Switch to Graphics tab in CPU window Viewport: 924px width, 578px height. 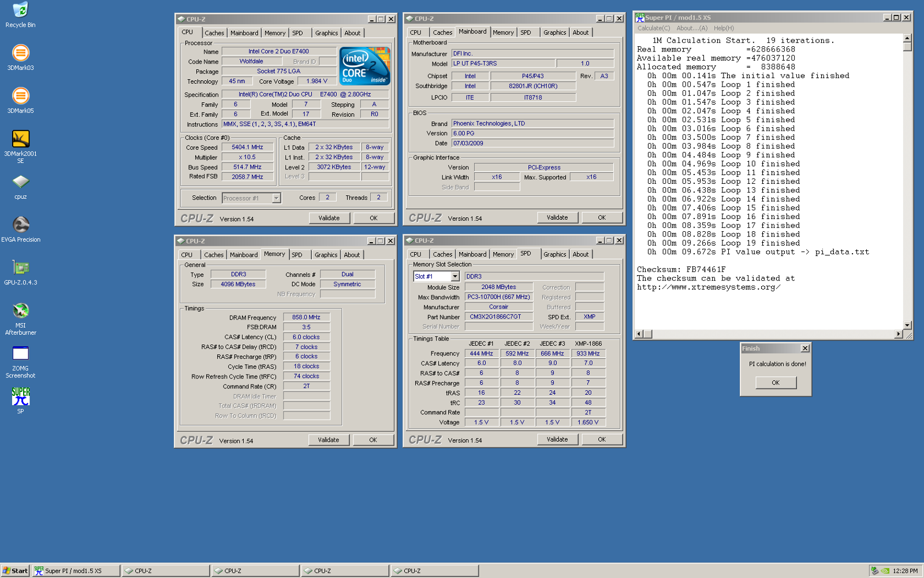click(326, 33)
